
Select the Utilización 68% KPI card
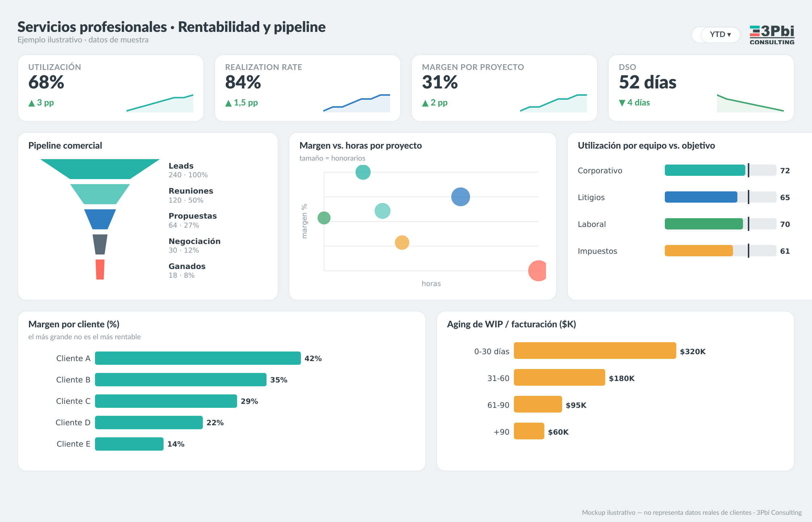111,88
